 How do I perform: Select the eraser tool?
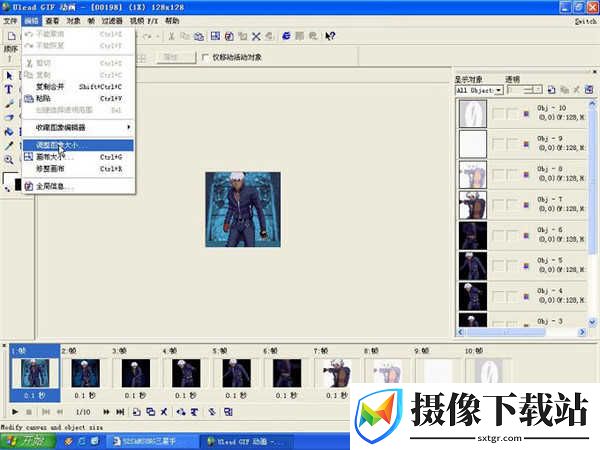click(x=9, y=117)
